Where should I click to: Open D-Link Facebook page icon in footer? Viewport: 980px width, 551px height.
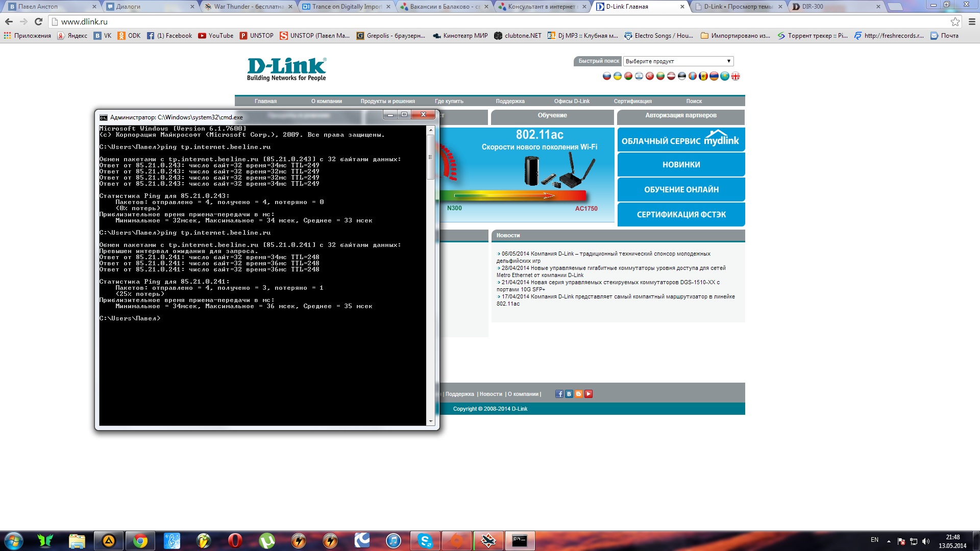pyautogui.click(x=559, y=394)
